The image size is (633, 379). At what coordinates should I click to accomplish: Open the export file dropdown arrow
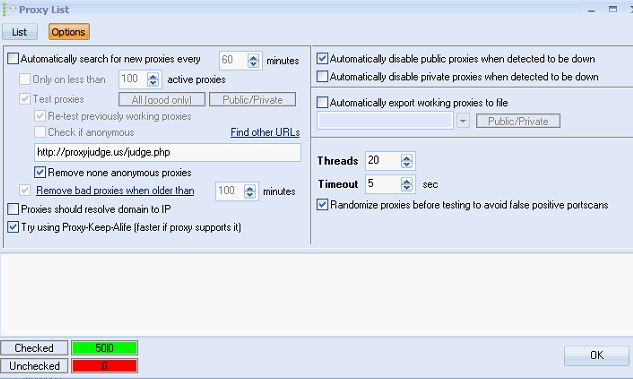463,121
